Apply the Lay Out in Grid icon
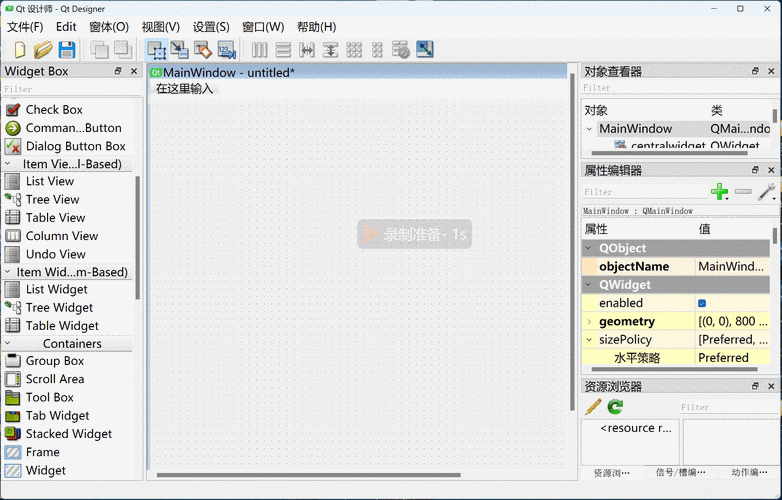 tap(354, 49)
